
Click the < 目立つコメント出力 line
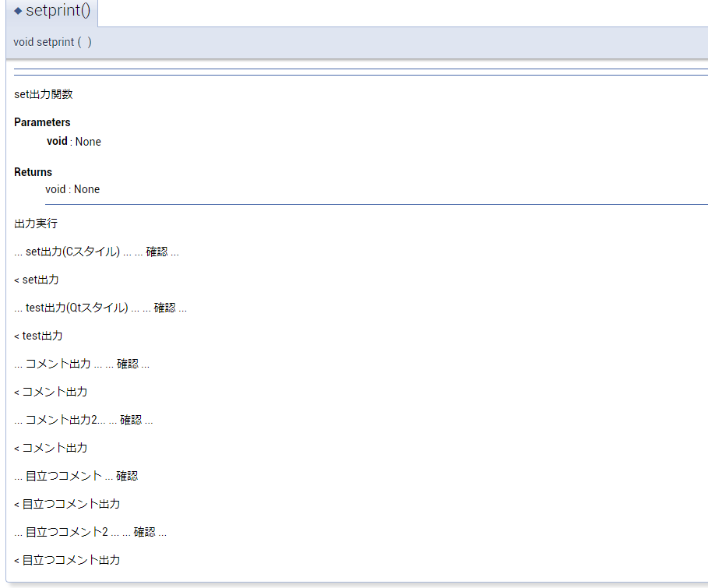pyautogui.click(x=66, y=504)
